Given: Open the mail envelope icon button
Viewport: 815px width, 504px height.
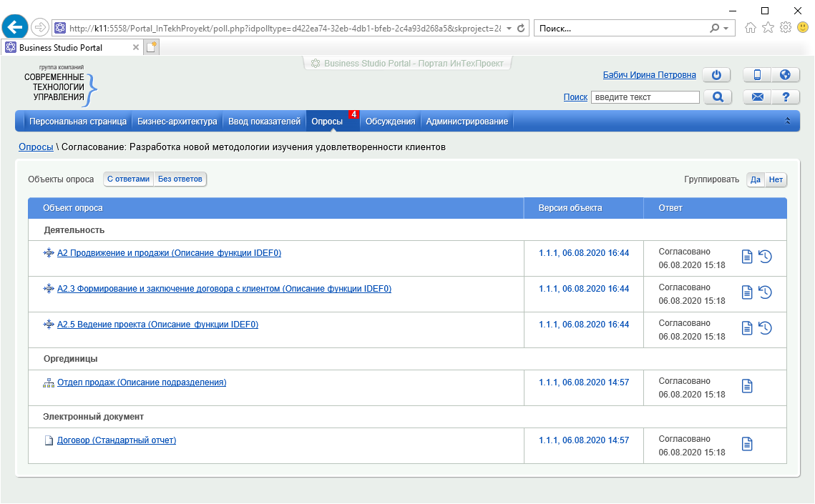Looking at the screenshot, I should [x=757, y=97].
